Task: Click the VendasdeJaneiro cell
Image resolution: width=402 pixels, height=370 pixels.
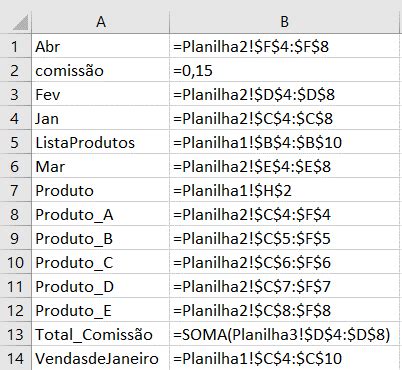Action: (x=101, y=358)
